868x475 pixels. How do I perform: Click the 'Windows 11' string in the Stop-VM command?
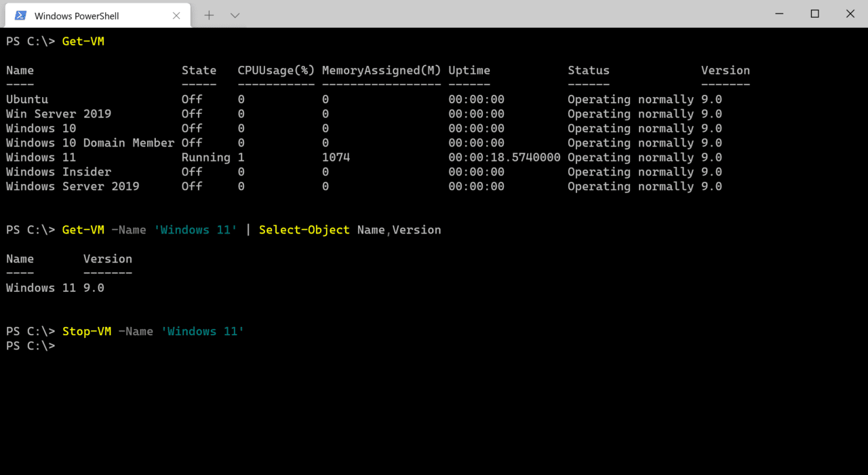(203, 332)
